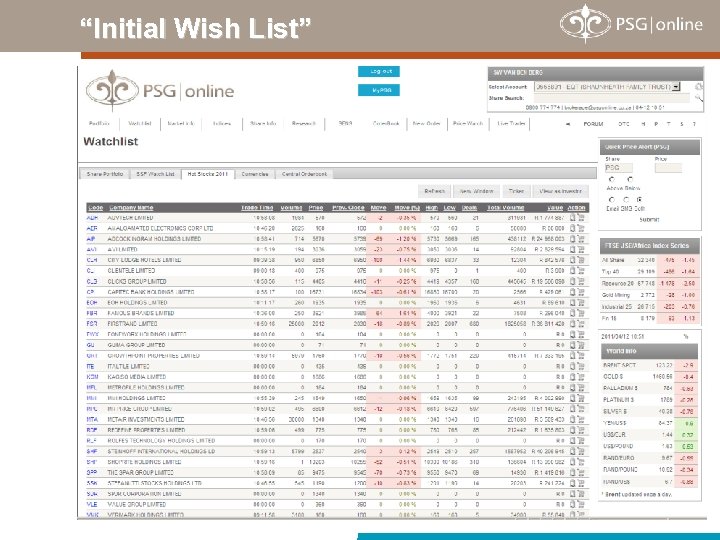Screen dimensions: 720x540
Task: Open the AIP share code link
Action: tap(90, 239)
